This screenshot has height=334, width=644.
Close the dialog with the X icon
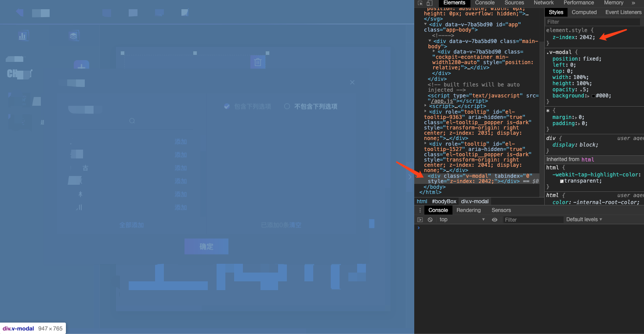coord(352,82)
